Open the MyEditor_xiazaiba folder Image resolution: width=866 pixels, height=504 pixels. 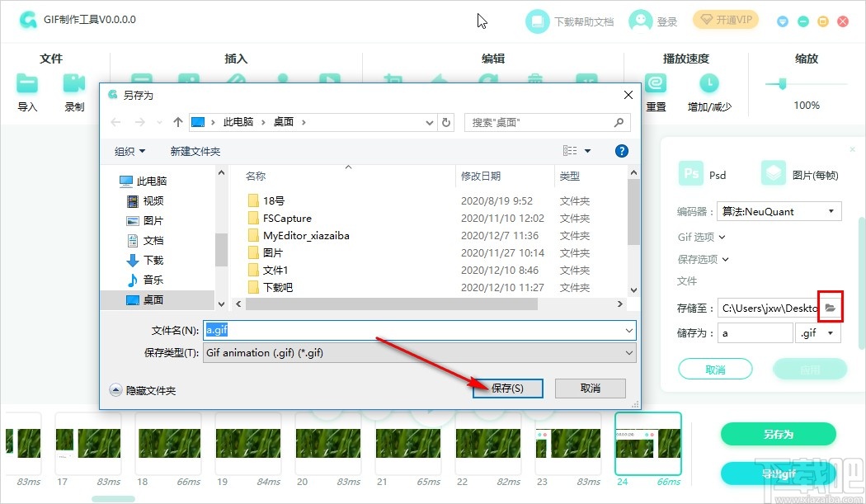click(306, 235)
